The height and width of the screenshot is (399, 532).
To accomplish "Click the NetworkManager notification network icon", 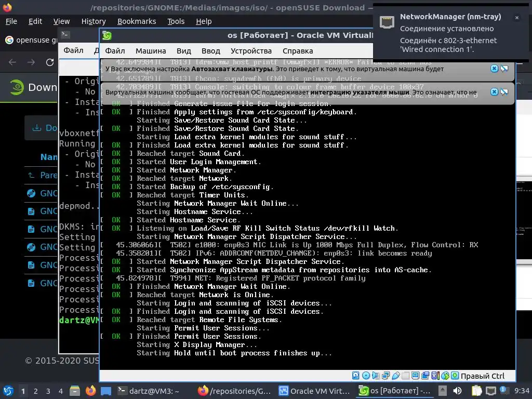I will [387, 22].
